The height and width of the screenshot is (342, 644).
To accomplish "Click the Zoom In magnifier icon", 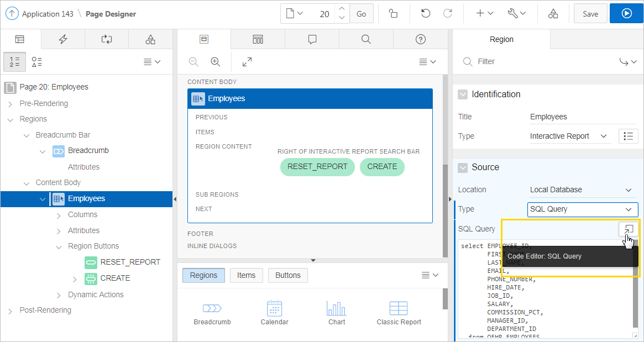I will (x=216, y=62).
